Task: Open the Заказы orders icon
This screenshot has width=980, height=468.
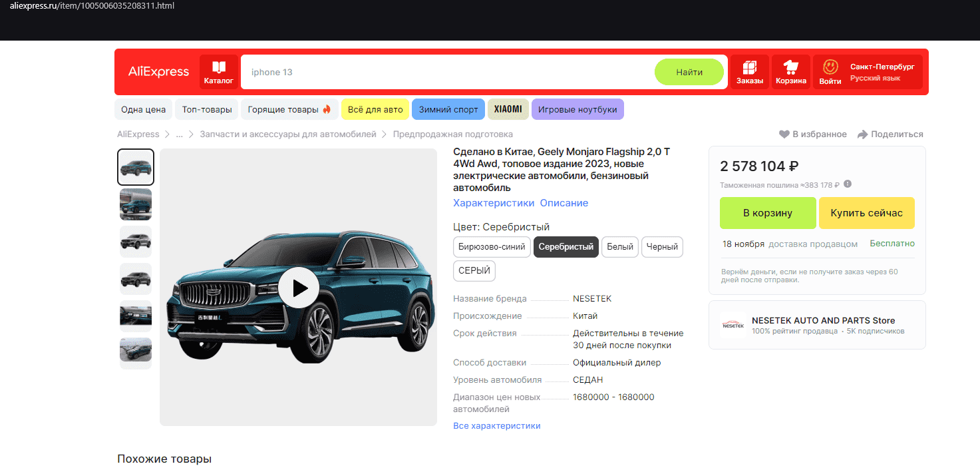Action: (x=750, y=72)
